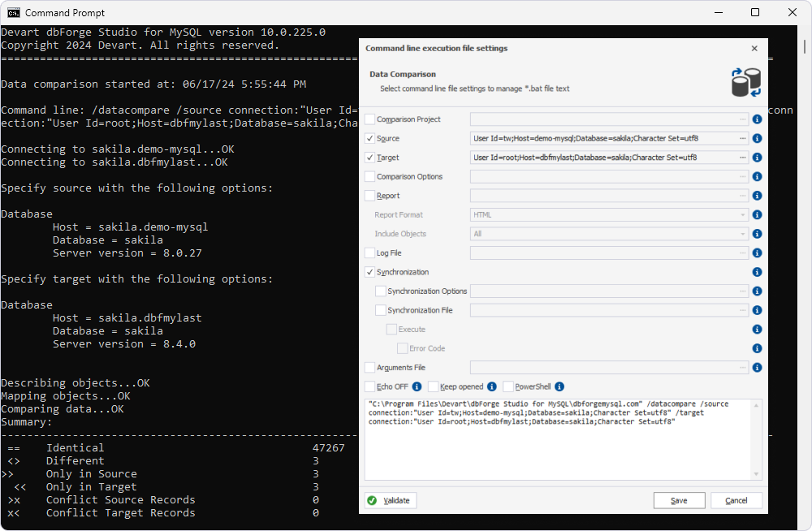Click info icon beside the Source connection field

(x=757, y=138)
